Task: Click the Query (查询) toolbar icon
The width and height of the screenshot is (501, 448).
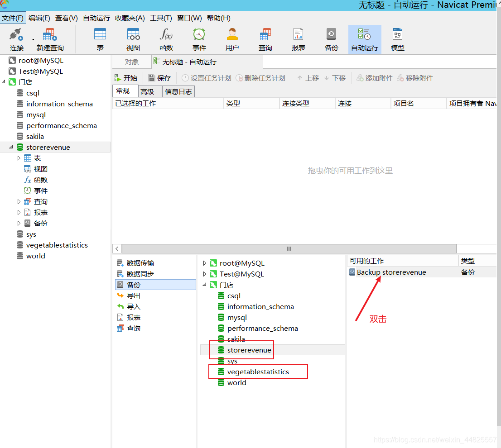Action: tap(265, 39)
